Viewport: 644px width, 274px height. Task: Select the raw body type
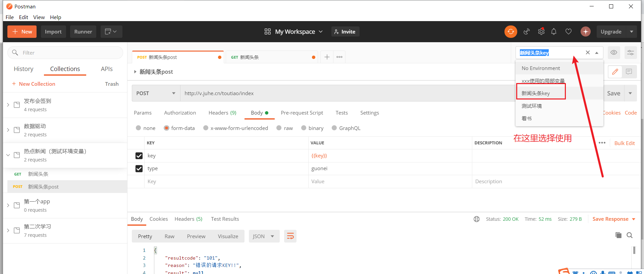pos(279,128)
